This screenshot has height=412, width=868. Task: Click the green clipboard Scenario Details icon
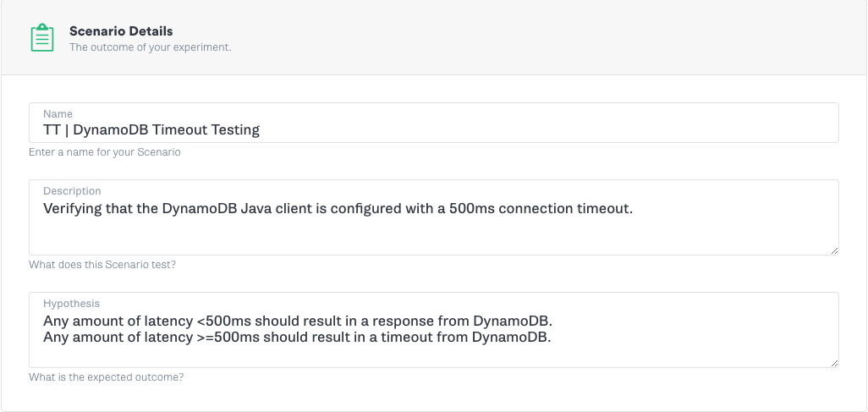42,38
